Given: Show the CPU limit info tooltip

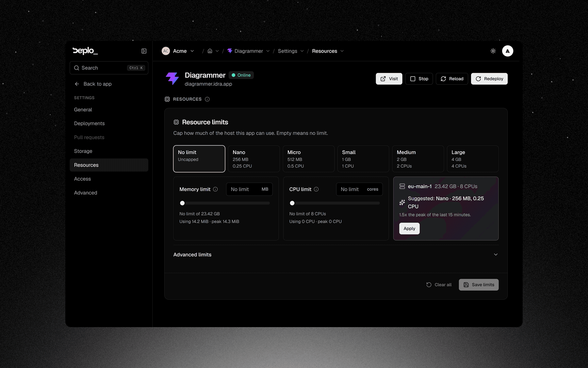Looking at the screenshot, I should 316,189.
